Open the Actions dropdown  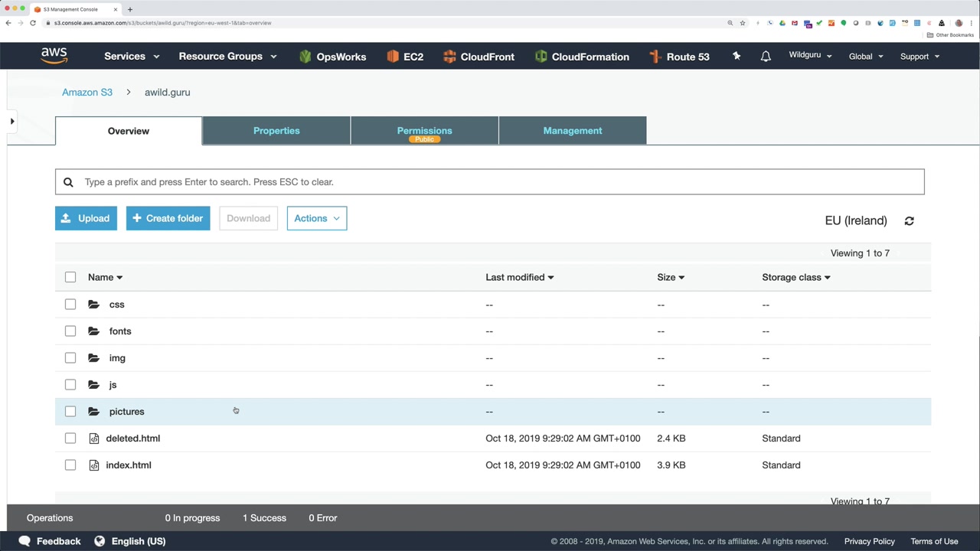pyautogui.click(x=317, y=218)
